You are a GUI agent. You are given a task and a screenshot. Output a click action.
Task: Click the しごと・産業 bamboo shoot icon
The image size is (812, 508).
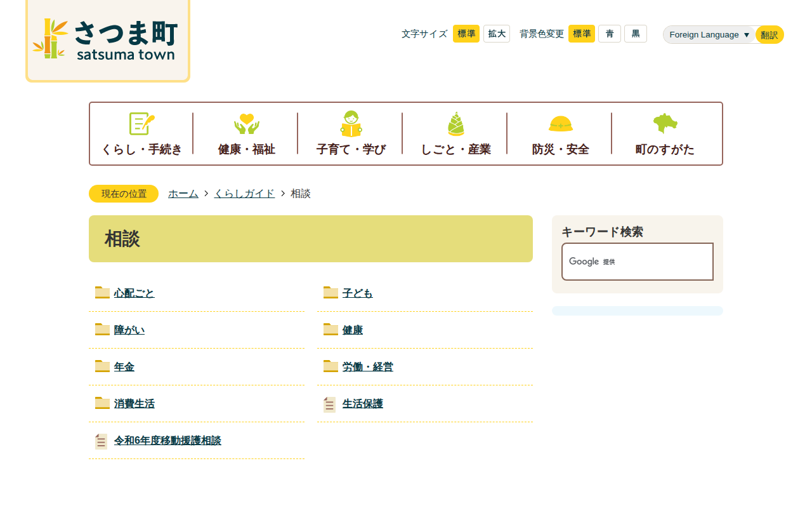coord(456,123)
